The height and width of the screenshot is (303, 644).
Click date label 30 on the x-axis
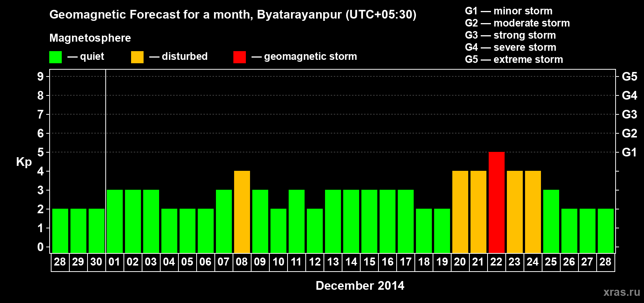coord(96,262)
